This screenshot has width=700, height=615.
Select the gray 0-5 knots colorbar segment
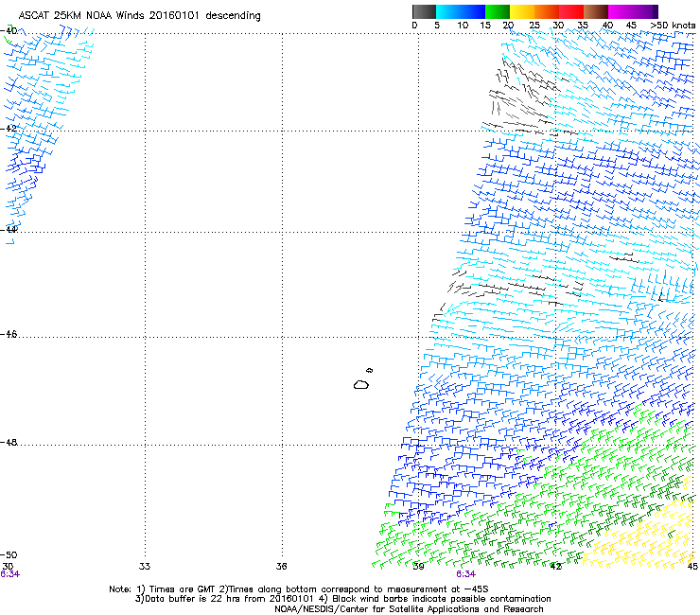[x=424, y=11]
